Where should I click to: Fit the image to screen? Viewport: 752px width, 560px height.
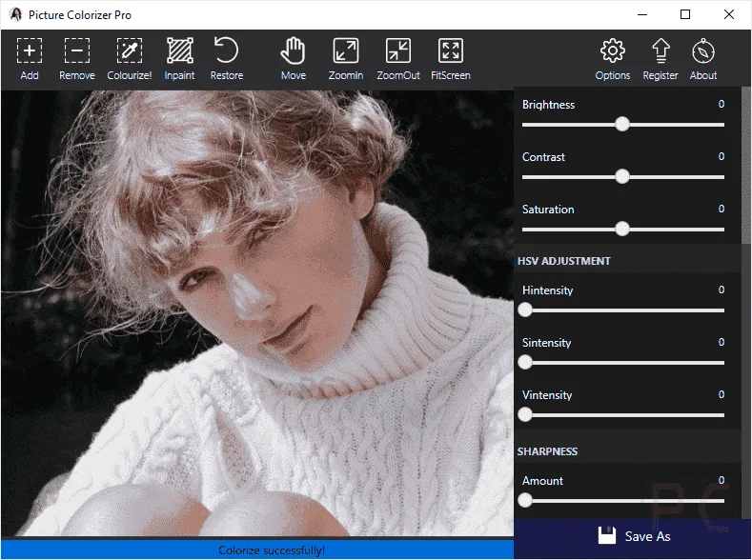point(450,59)
